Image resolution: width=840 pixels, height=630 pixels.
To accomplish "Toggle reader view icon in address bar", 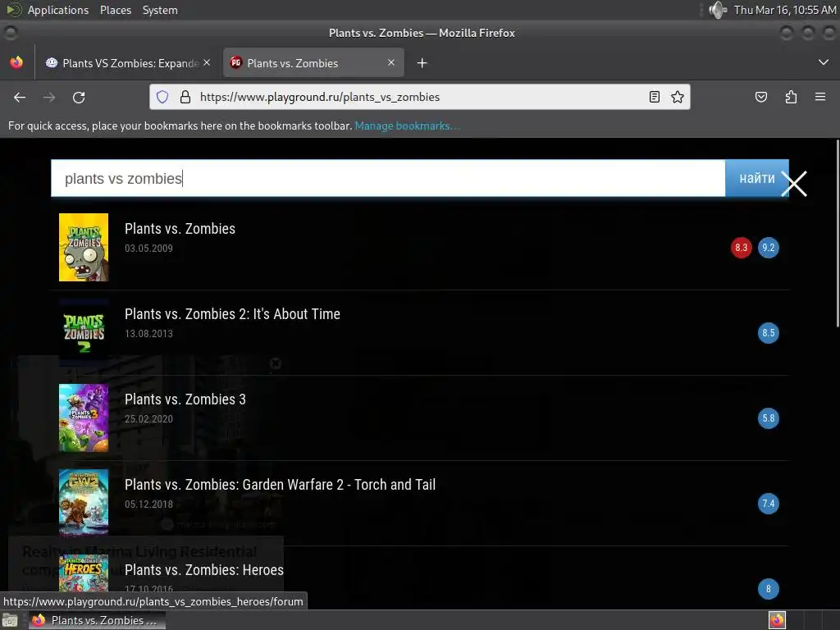I will 654,97.
